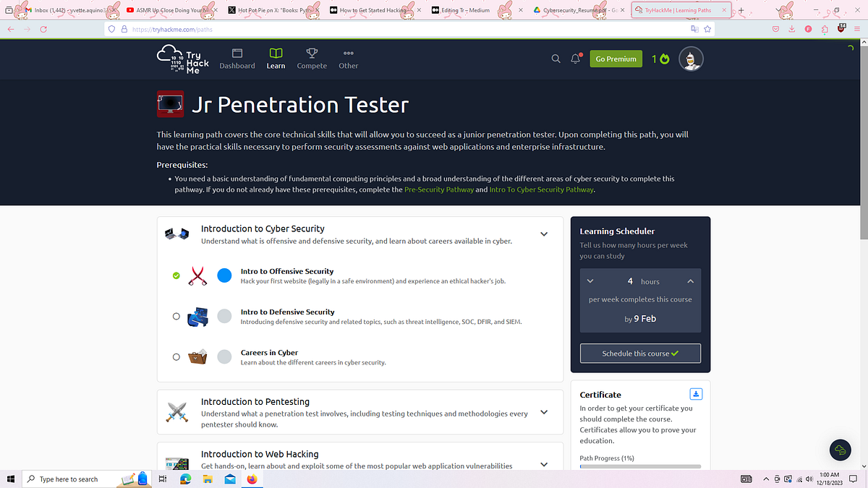Select the radio button for Careers in Cyber

176,356
